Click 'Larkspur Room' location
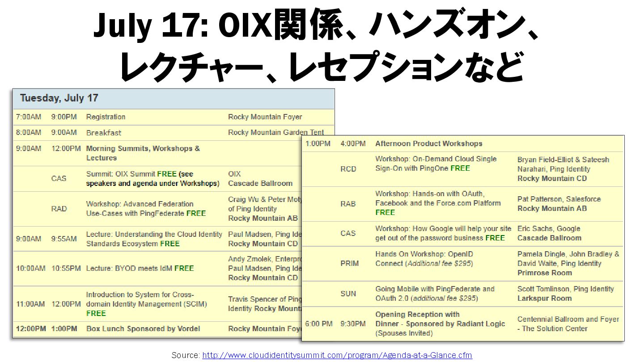The image size is (644, 362). click(x=544, y=299)
